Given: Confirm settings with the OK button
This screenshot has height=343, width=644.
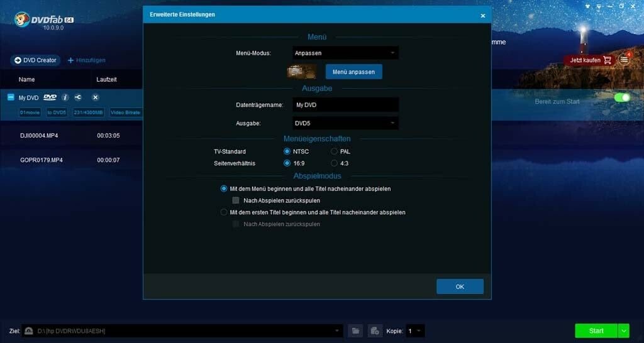Looking at the screenshot, I should coord(460,287).
